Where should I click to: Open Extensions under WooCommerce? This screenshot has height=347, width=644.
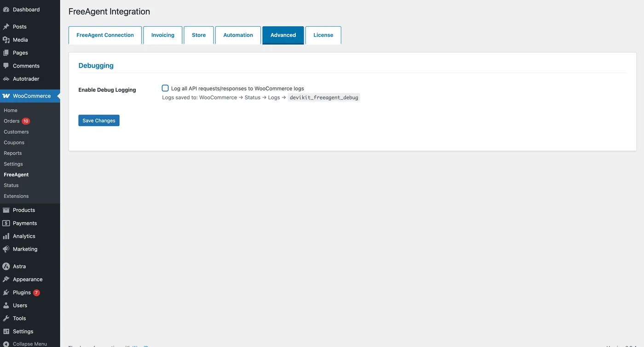click(16, 196)
